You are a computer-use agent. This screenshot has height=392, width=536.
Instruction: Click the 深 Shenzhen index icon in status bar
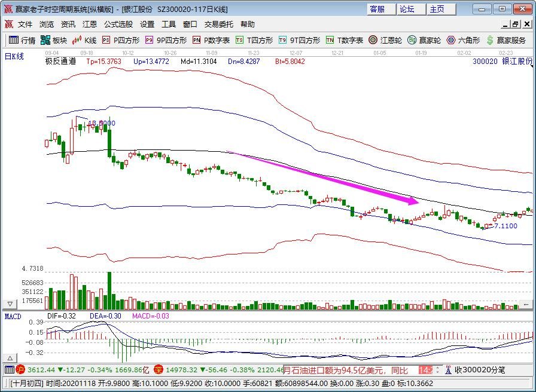159,369
